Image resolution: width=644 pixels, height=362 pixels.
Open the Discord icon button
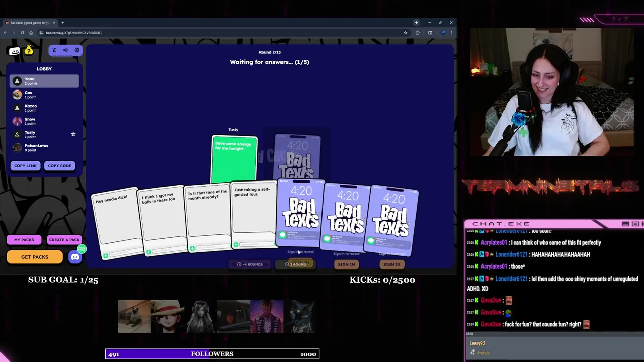tap(75, 257)
